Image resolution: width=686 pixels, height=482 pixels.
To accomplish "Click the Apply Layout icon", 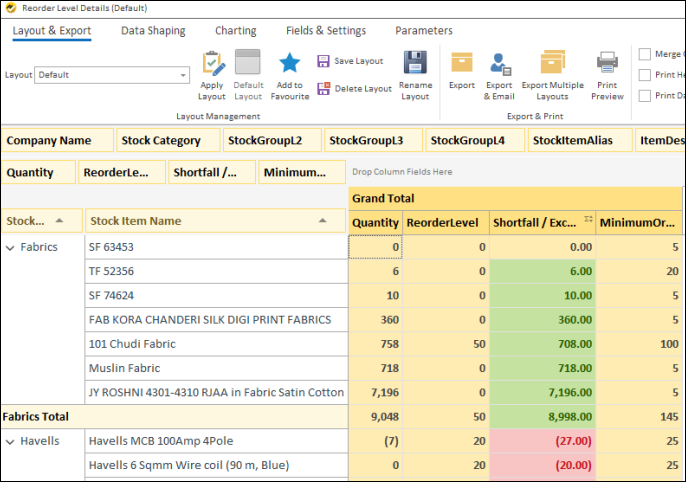I will pyautogui.click(x=212, y=65).
